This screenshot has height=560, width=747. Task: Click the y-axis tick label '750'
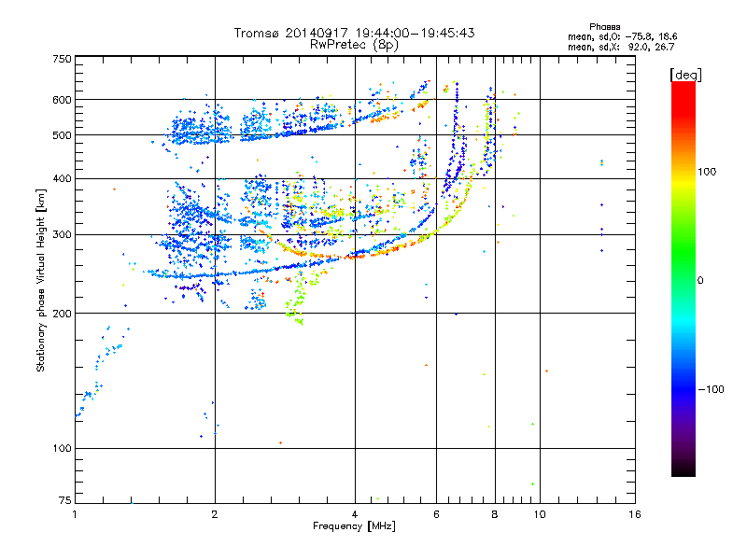click(x=62, y=59)
